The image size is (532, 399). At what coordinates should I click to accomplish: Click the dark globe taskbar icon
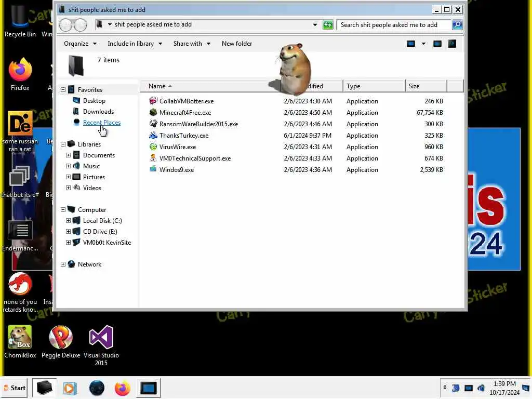[x=97, y=388]
